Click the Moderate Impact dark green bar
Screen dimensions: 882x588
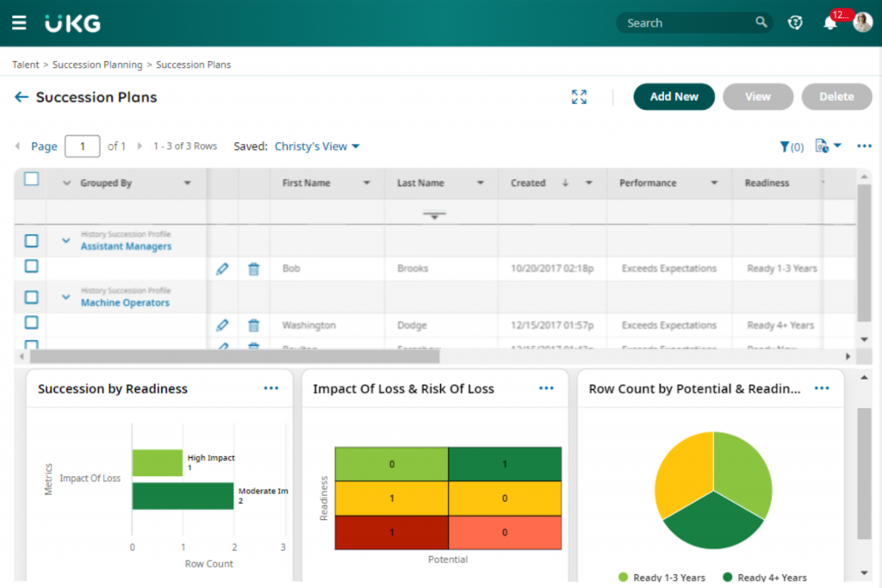183,496
